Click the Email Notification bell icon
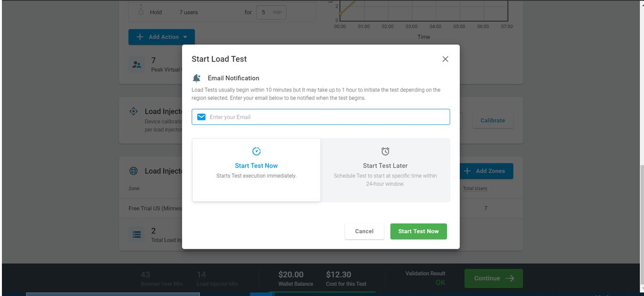 196,78
